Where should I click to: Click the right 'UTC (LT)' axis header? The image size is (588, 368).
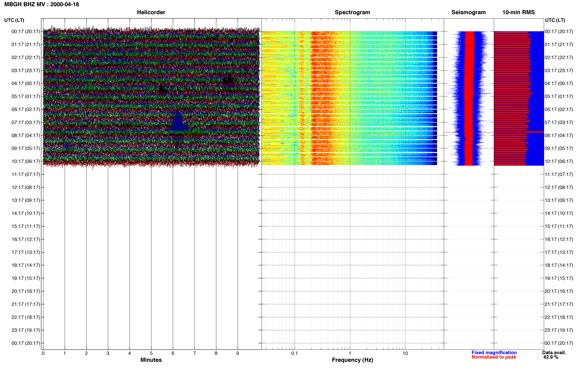click(x=555, y=20)
